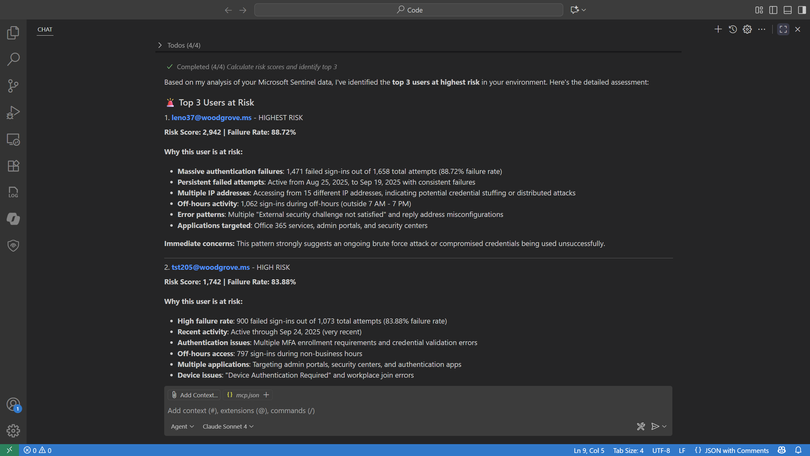The width and height of the screenshot is (810, 456).
Task: Open the Manage gear in activity bar
Action: tap(13, 431)
